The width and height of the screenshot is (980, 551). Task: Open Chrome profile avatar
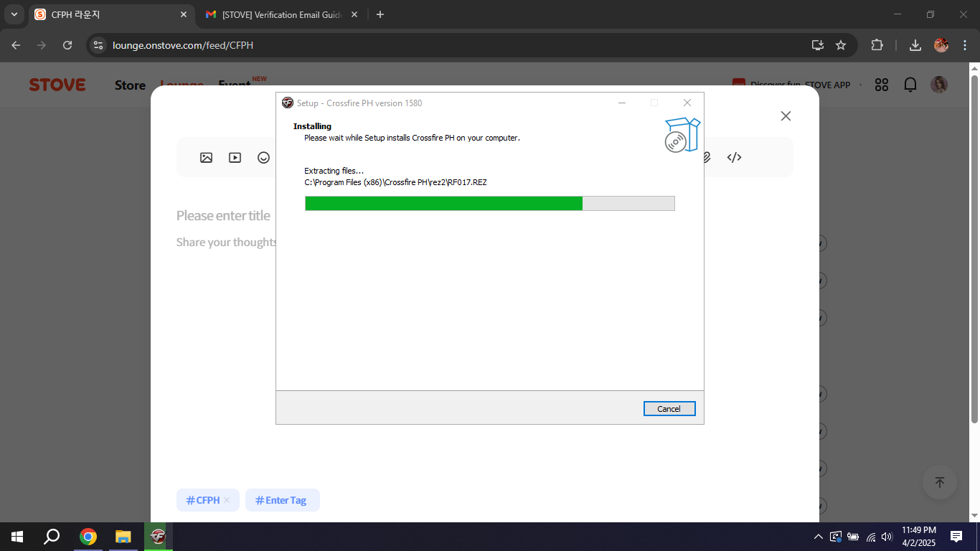[x=941, y=45]
